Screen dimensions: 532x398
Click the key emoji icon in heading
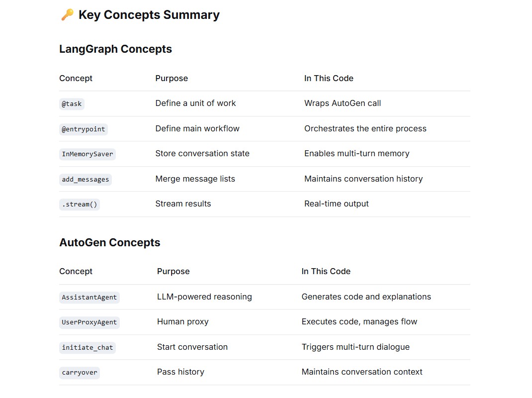tap(67, 14)
